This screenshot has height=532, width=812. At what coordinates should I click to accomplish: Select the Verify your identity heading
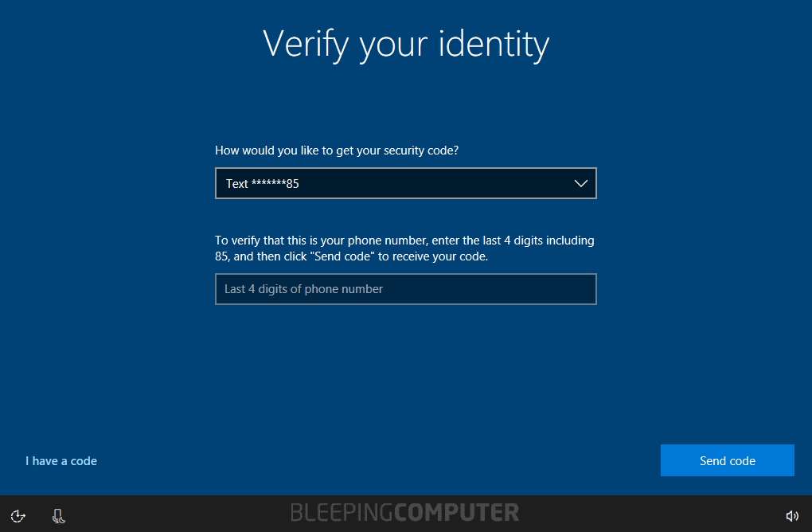click(x=405, y=44)
